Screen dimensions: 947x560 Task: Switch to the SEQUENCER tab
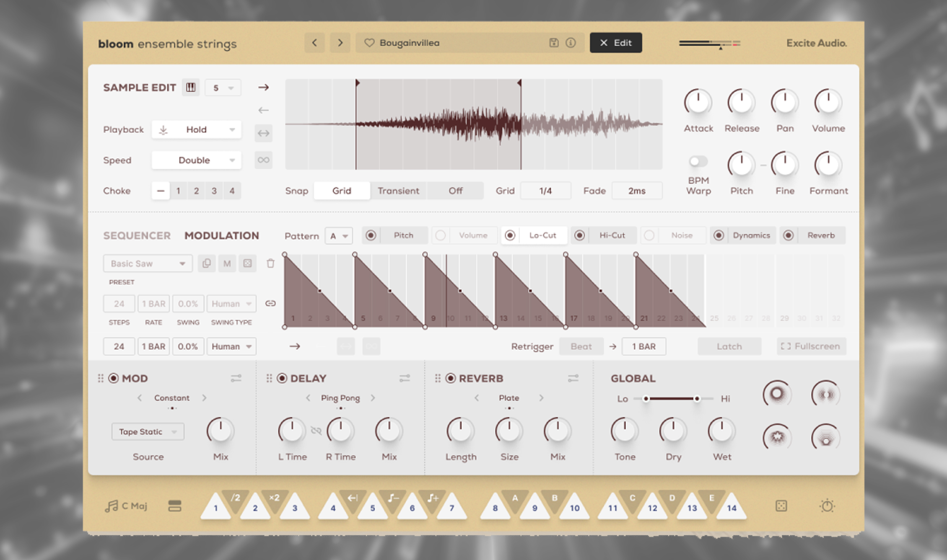(x=137, y=236)
